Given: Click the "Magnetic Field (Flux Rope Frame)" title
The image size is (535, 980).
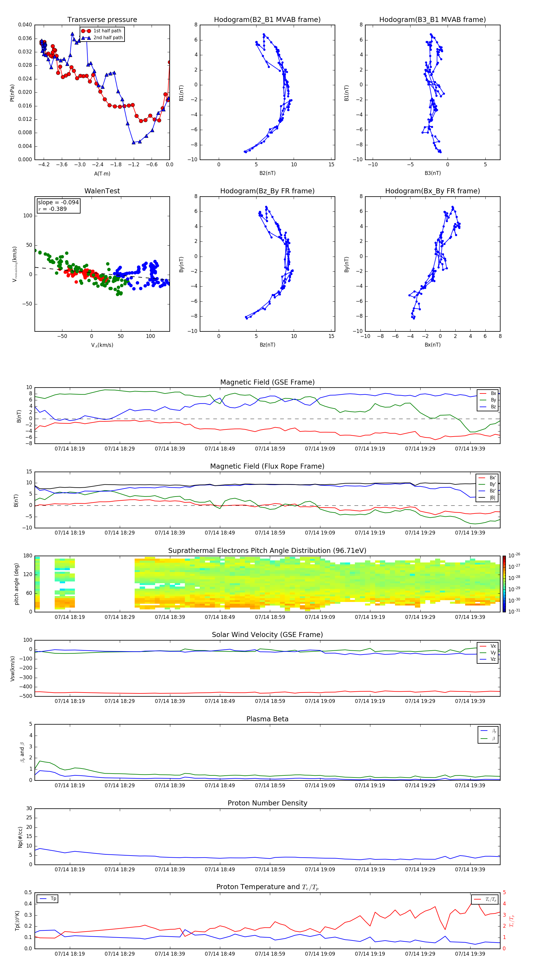Looking at the screenshot, I should click(x=267, y=467).
